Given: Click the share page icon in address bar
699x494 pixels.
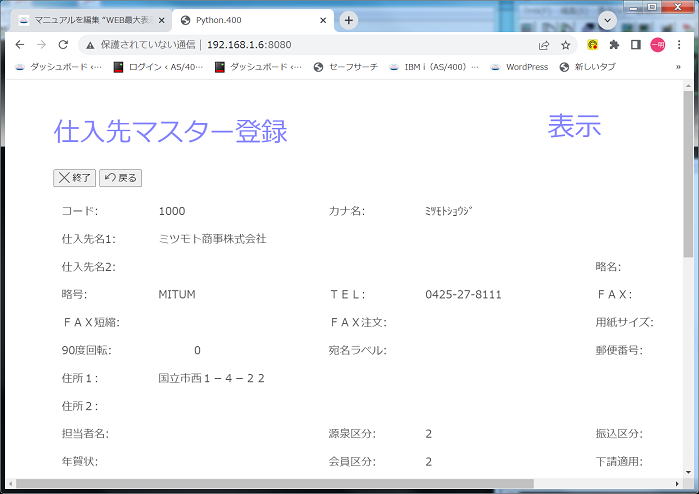Looking at the screenshot, I should point(544,45).
